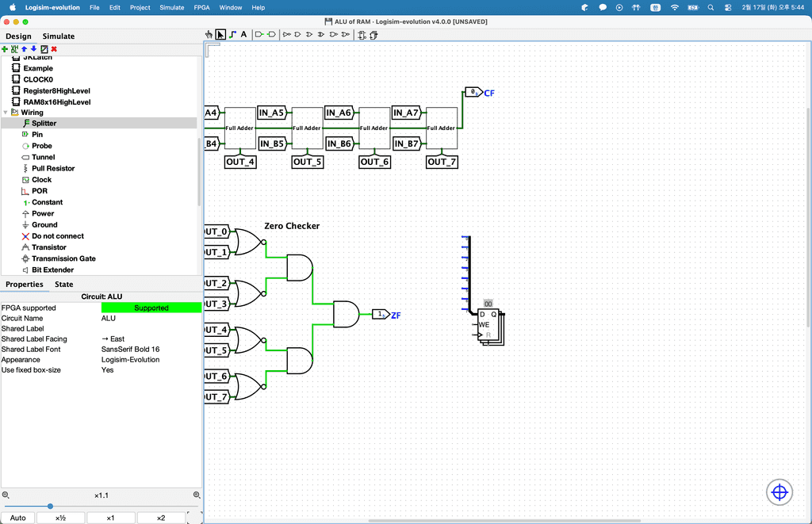Open Shared Label Facing East dropdown

tap(151, 338)
